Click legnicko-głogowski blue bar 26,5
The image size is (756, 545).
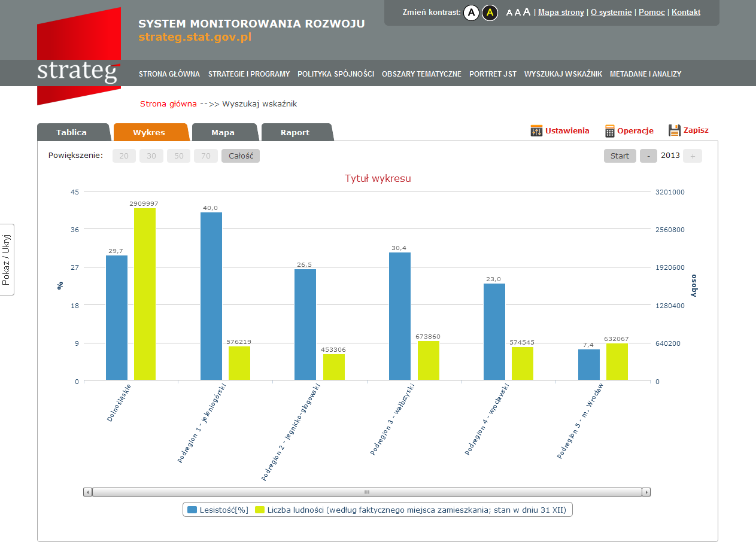(x=305, y=325)
